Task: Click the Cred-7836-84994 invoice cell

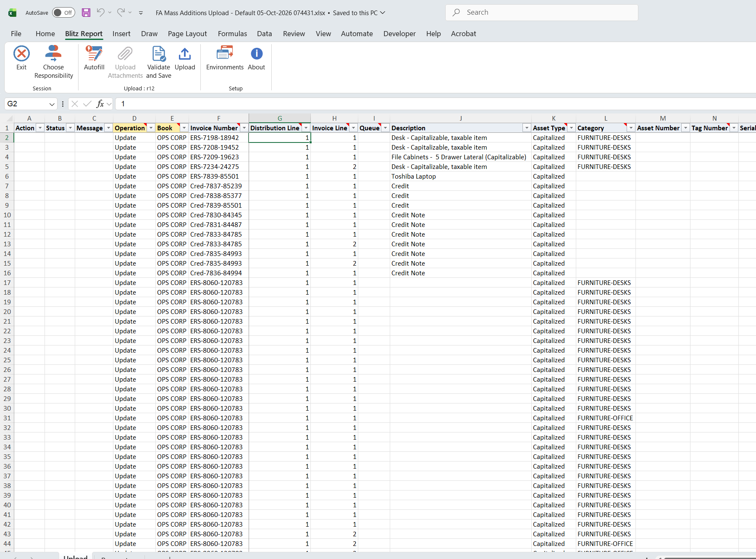Action: [x=218, y=273]
